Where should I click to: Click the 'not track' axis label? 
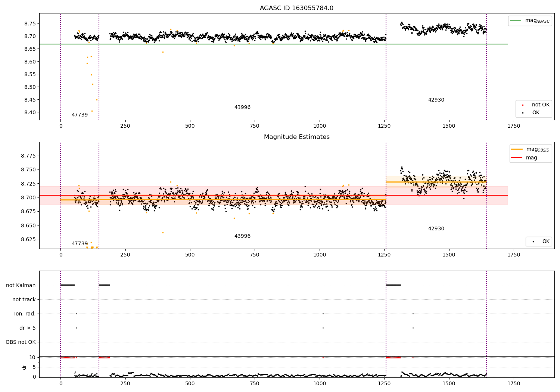(24, 299)
